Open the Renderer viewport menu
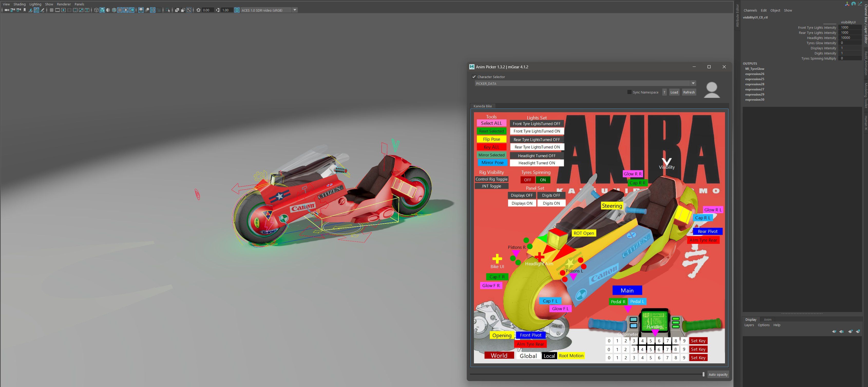This screenshot has height=387, width=868. point(64,4)
